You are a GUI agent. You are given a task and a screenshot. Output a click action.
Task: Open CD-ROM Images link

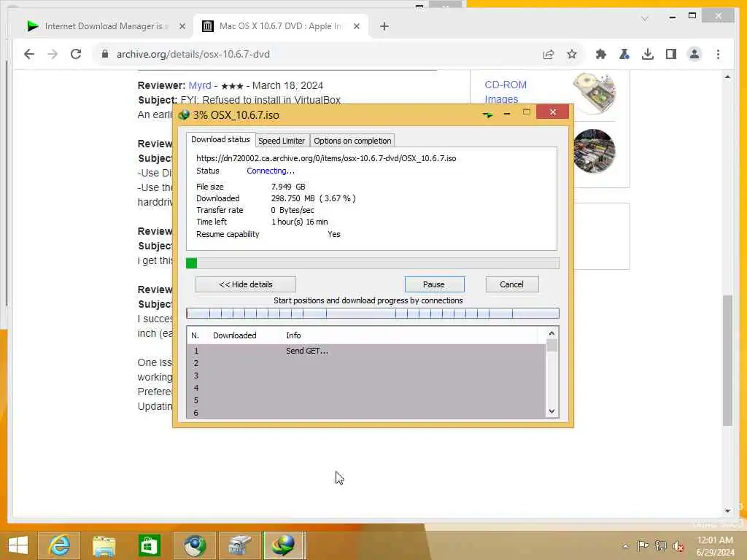506,92
